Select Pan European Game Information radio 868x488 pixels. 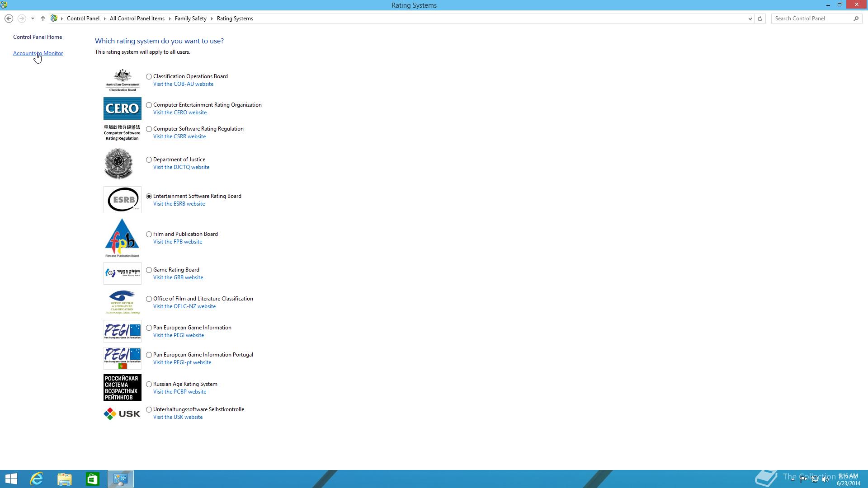pyautogui.click(x=149, y=328)
